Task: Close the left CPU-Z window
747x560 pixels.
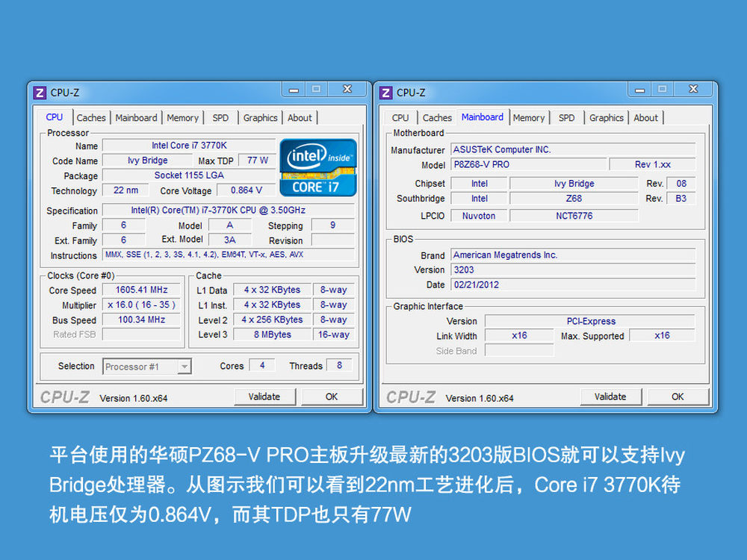Action: tap(347, 90)
